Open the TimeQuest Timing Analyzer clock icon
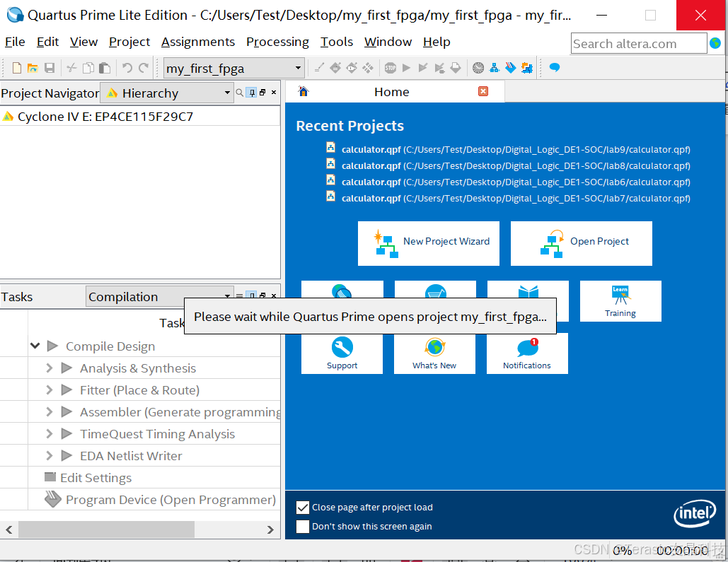The height and width of the screenshot is (562, 728). coord(478,69)
